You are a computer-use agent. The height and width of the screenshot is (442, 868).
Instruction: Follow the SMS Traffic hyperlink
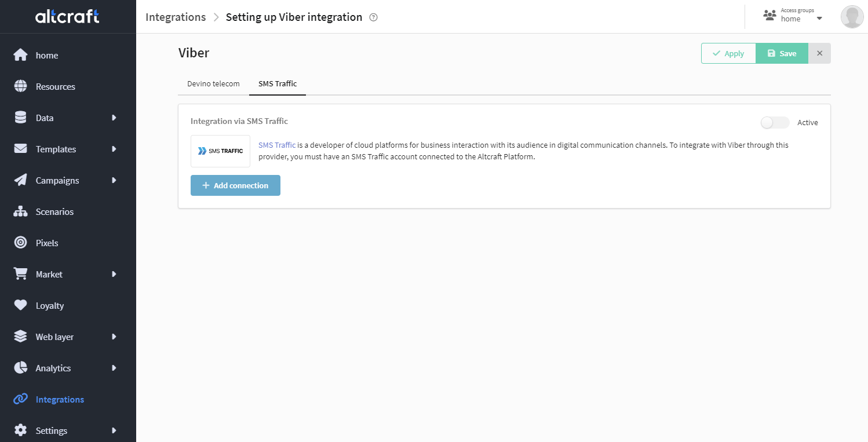pyautogui.click(x=277, y=145)
